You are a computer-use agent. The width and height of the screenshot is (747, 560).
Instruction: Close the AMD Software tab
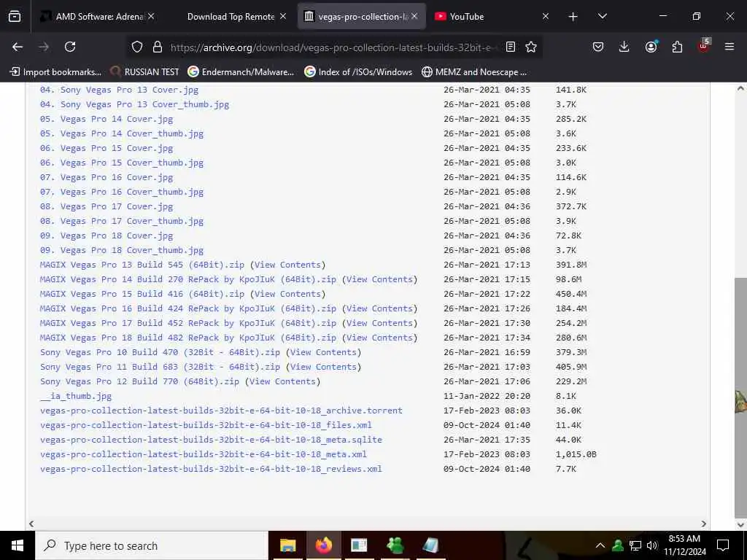point(151,16)
